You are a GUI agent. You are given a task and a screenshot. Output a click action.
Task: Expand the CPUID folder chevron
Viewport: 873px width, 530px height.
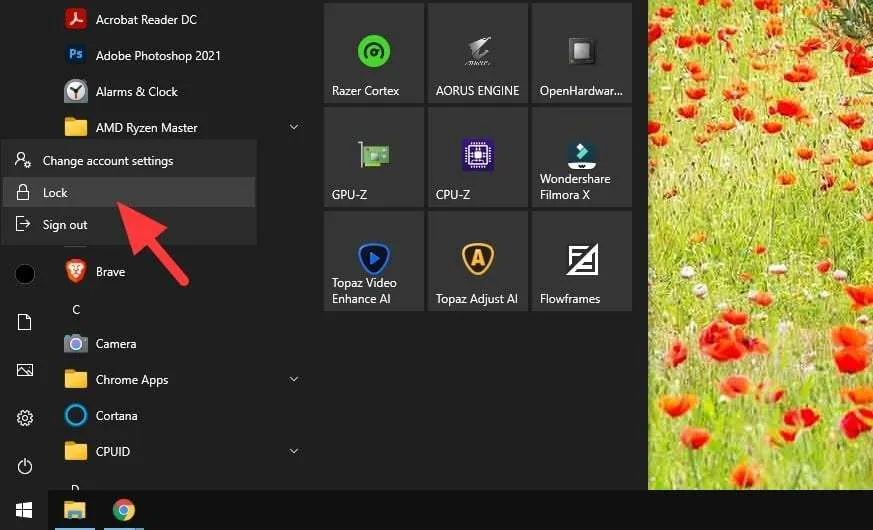pyautogui.click(x=294, y=451)
